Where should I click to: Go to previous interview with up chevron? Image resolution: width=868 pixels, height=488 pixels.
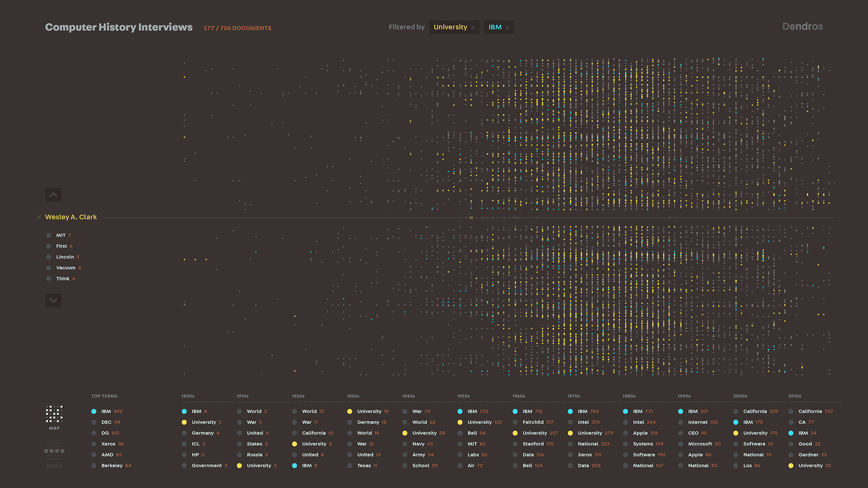pyautogui.click(x=53, y=195)
